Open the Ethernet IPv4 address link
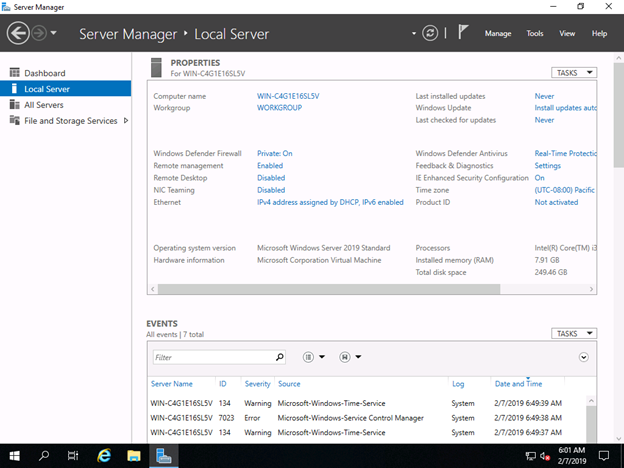This screenshot has width=624, height=468. (x=330, y=202)
